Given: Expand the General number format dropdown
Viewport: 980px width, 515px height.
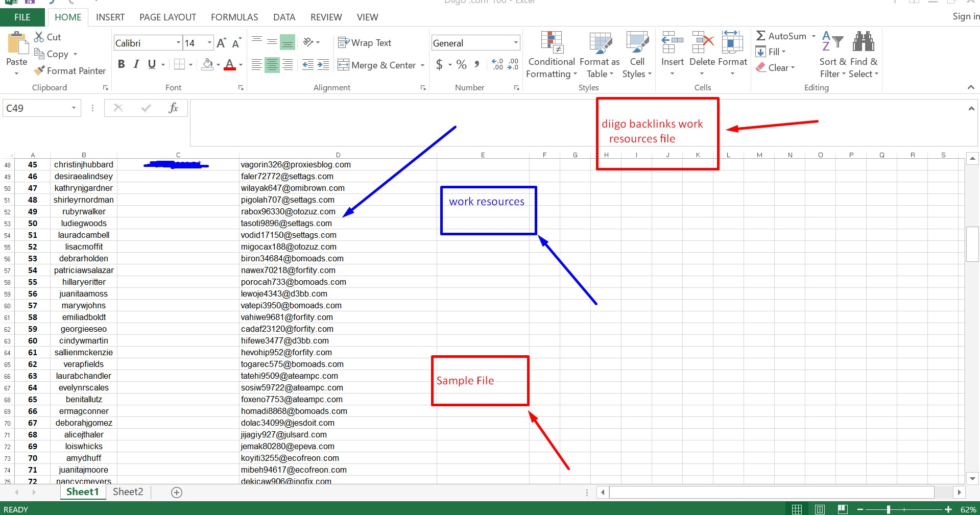Looking at the screenshot, I should (516, 43).
